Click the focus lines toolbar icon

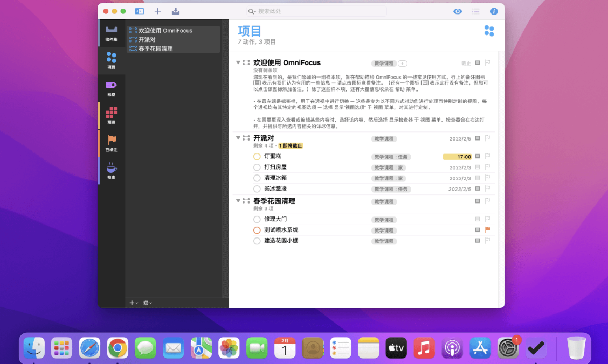tap(475, 11)
